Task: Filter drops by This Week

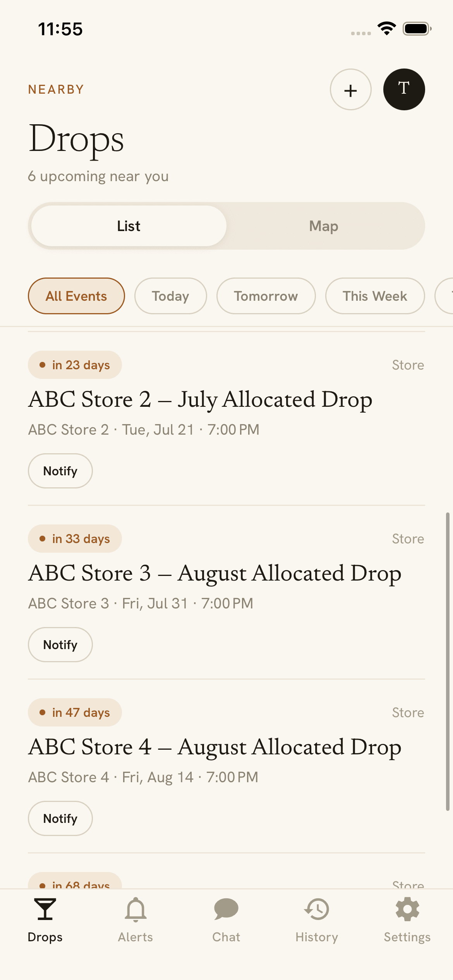Action: tap(375, 296)
